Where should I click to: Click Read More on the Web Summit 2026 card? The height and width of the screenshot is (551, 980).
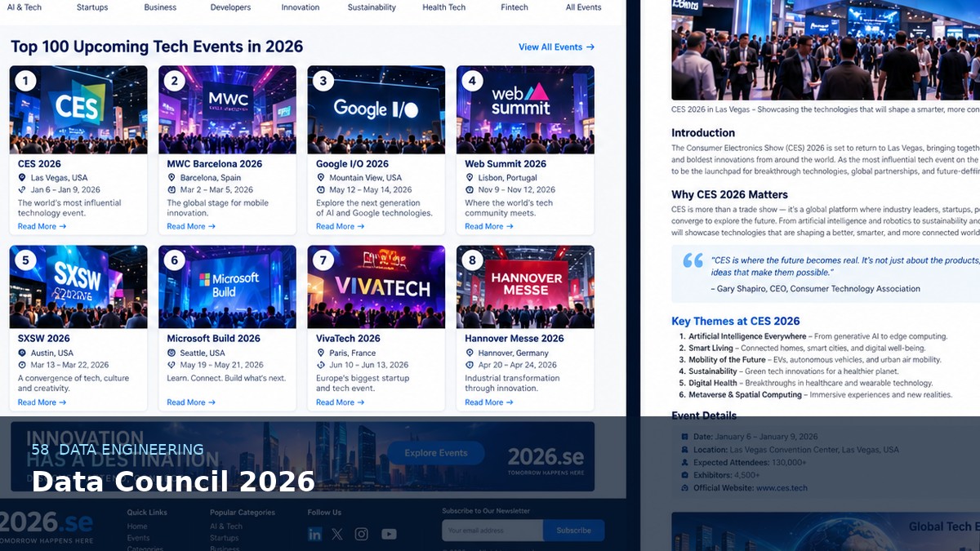489,226
